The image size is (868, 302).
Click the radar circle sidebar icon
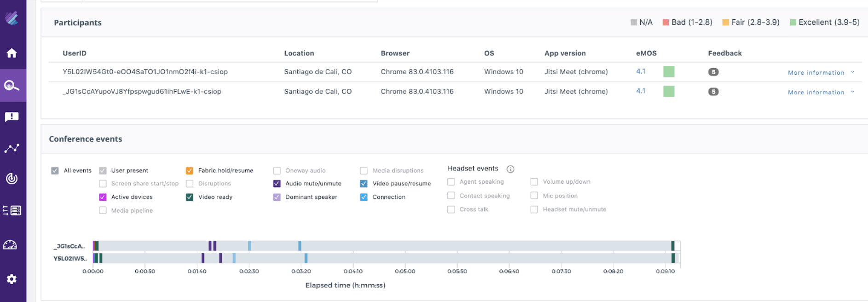point(12,179)
